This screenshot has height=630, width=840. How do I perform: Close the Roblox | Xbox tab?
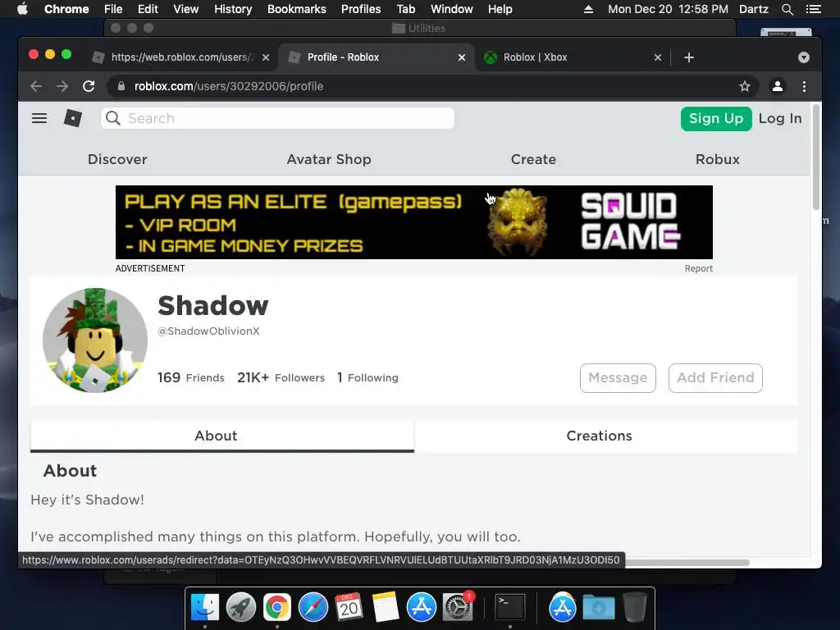(x=658, y=57)
